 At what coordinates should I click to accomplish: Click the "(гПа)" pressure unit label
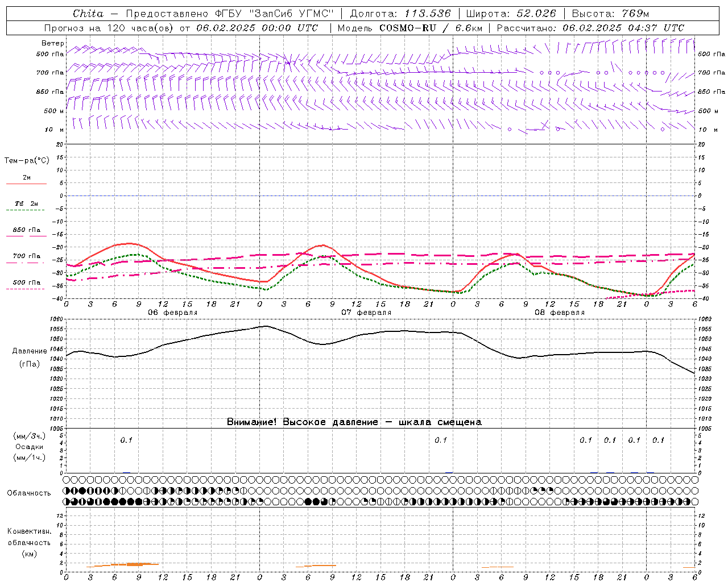pos(30,364)
